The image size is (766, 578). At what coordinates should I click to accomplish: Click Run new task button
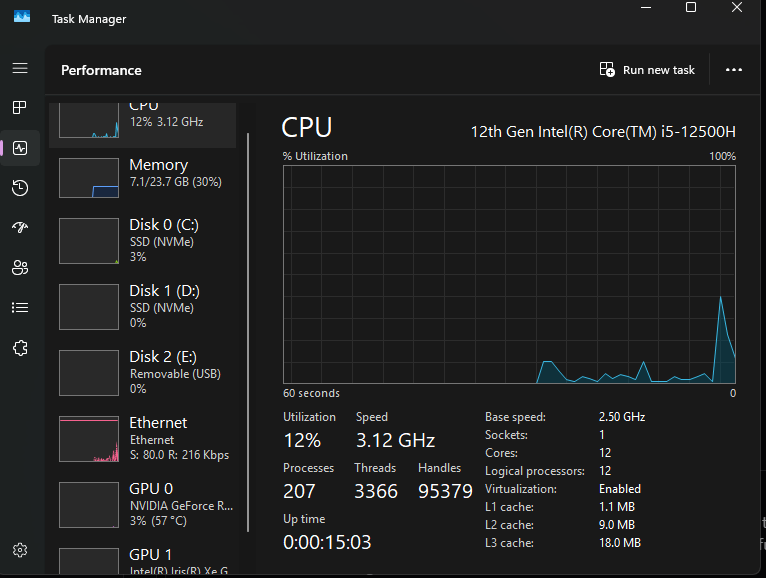647,70
